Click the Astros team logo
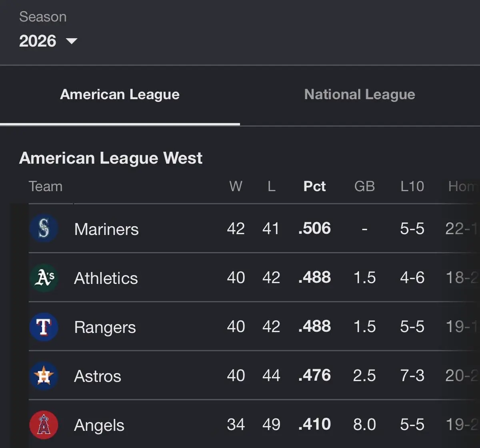480x448 pixels. 44,376
